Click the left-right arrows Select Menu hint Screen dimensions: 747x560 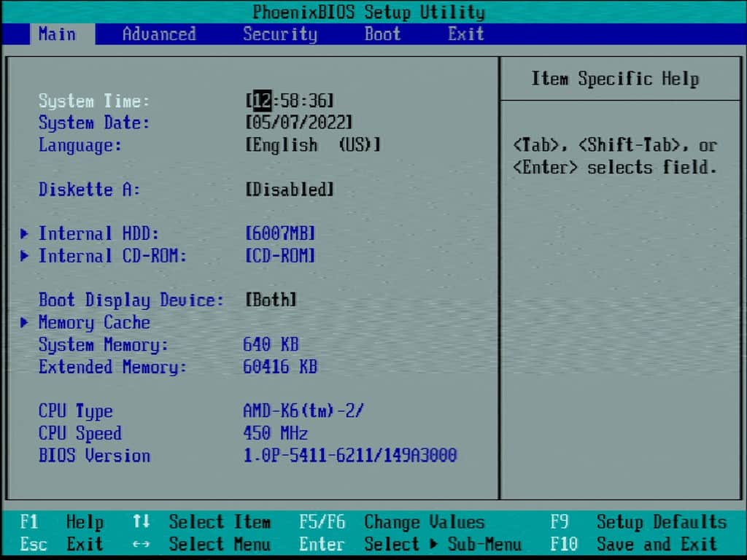pos(201,544)
